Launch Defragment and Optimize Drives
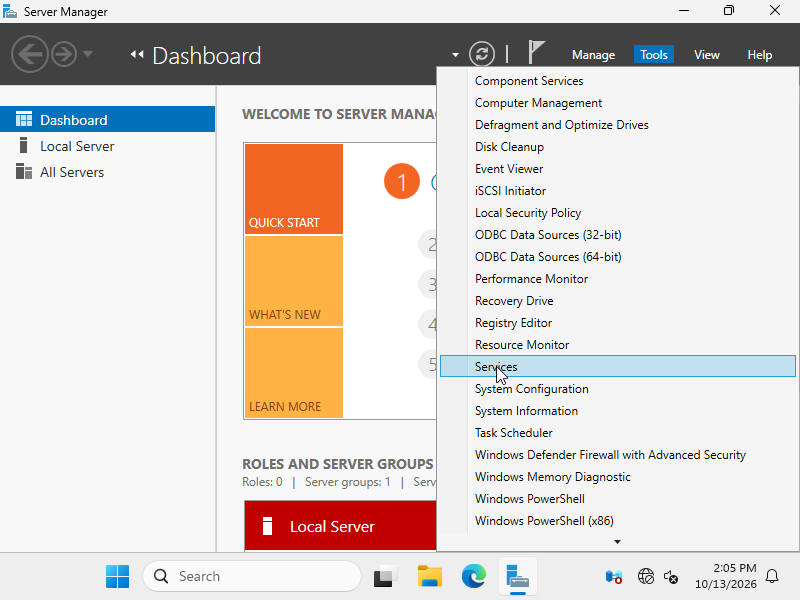The image size is (800, 600). (617, 124)
